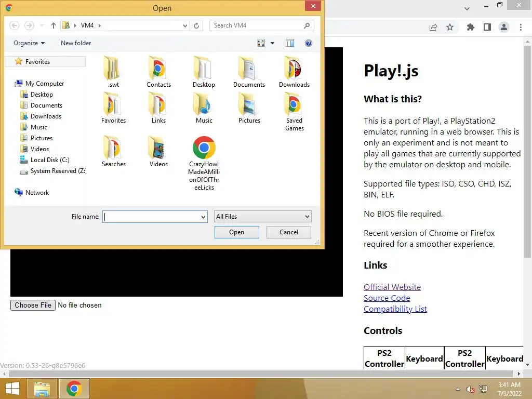This screenshot has height=399, width=532.
Task: Select Favorites in navigation pane
Action: click(x=46, y=61)
